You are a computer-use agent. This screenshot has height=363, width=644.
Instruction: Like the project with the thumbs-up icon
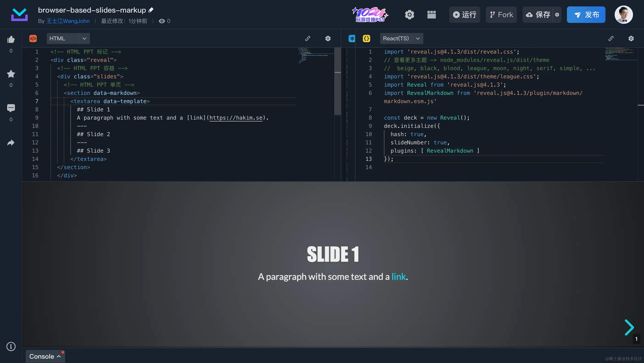tap(11, 39)
